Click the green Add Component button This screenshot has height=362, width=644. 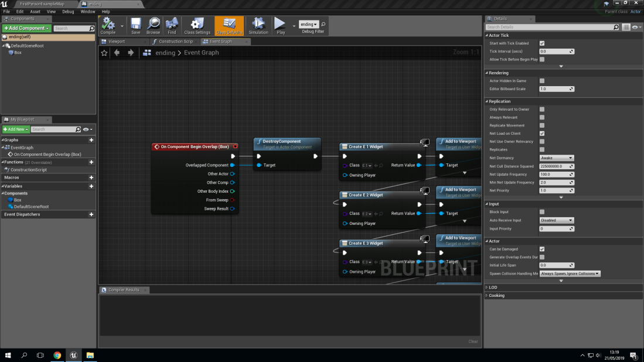(26, 28)
